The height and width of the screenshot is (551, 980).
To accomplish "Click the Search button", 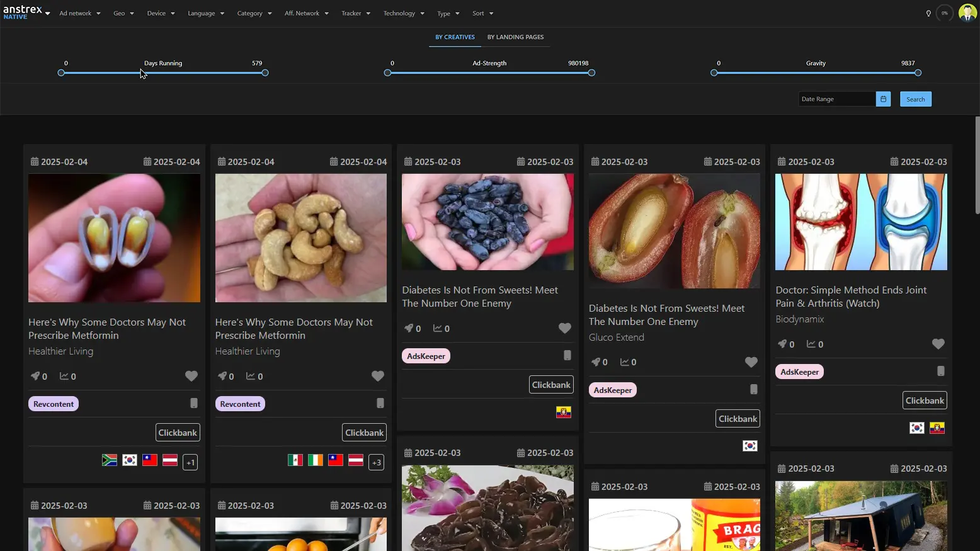I will (915, 99).
